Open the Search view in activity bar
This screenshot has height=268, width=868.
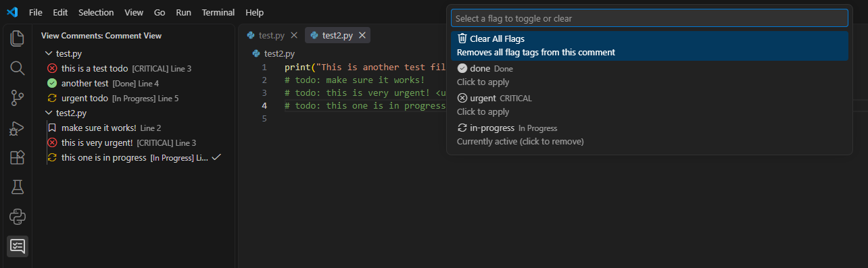pyautogui.click(x=17, y=68)
